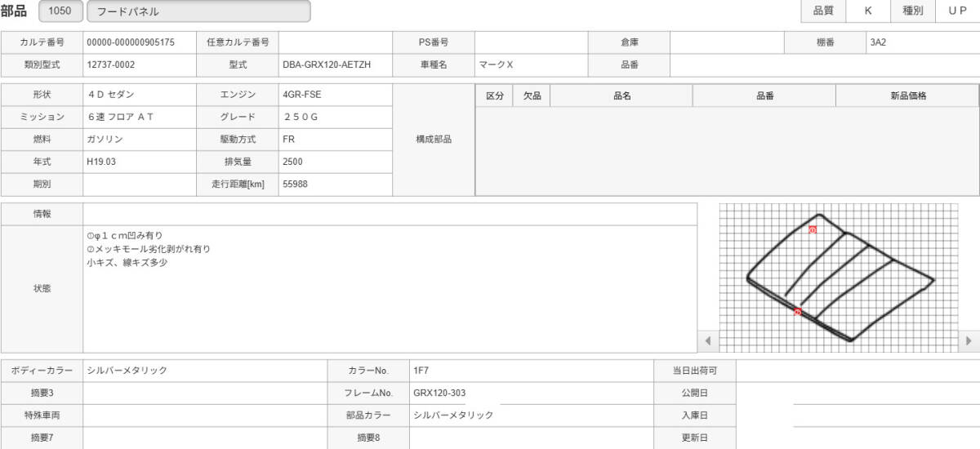Click the 品名 column header
Image resolution: width=980 pixels, height=449 pixels.
(621, 96)
